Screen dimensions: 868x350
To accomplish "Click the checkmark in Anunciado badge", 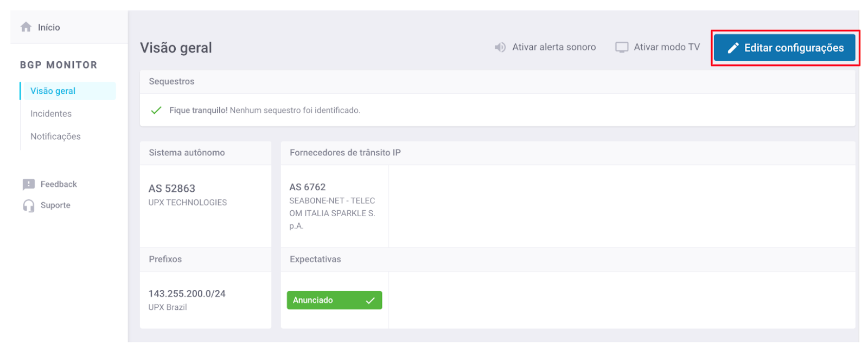I will click(371, 301).
